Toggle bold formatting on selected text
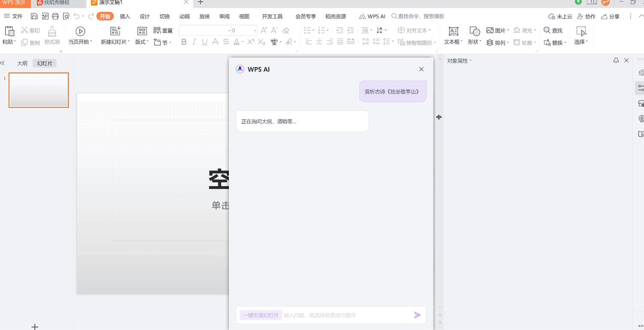Screen dimensions: 644x330 click(x=184, y=42)
